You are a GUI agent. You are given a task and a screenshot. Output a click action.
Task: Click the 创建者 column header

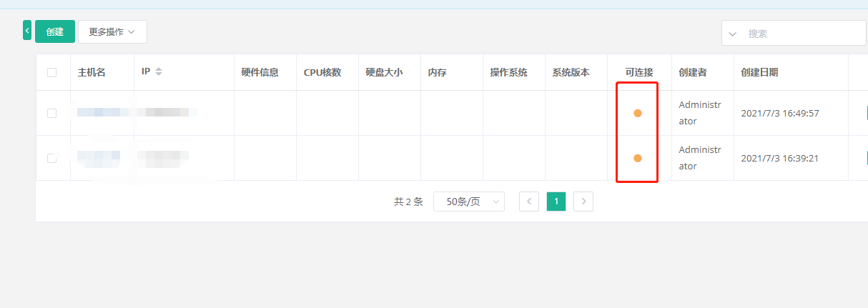pyautogui.click(x=693, y=72)
